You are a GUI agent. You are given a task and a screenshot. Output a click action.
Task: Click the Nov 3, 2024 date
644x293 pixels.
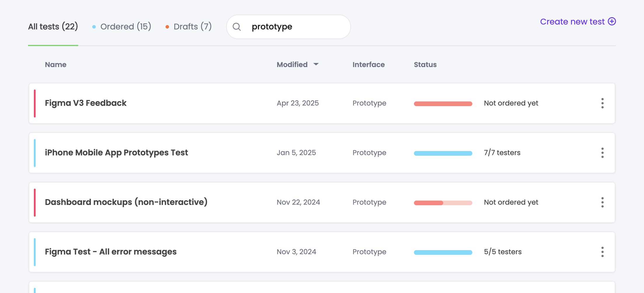(297, 252)
